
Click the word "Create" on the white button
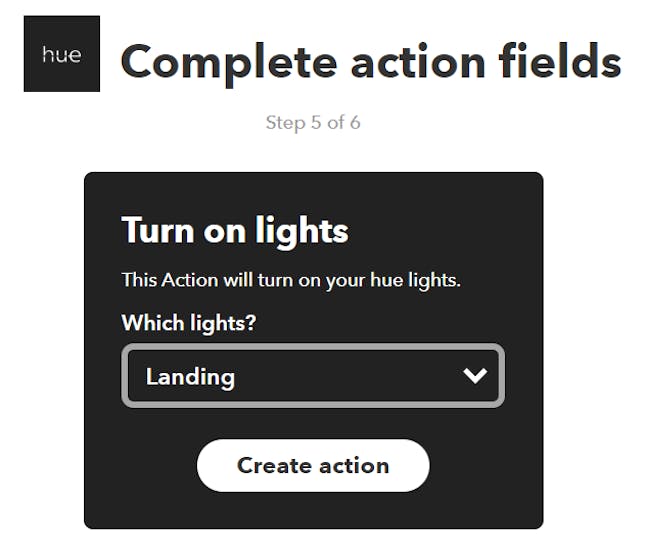pos(270,465)
